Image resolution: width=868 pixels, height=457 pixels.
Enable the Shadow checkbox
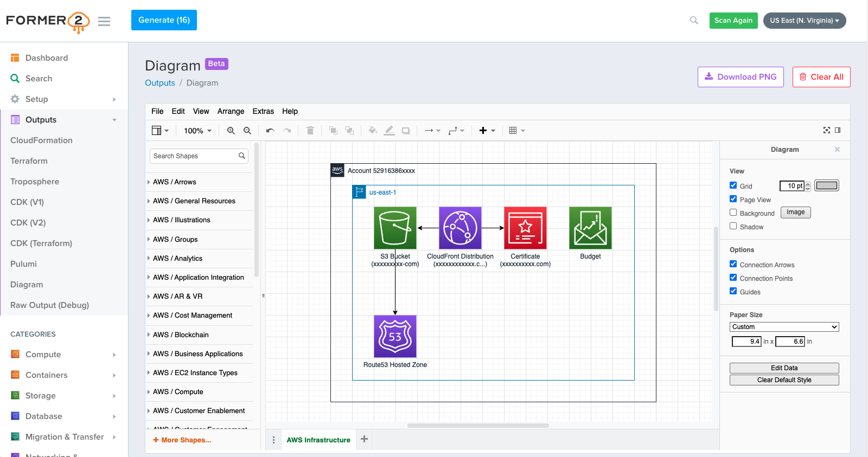pyautogui.click(x=733, y=226)
